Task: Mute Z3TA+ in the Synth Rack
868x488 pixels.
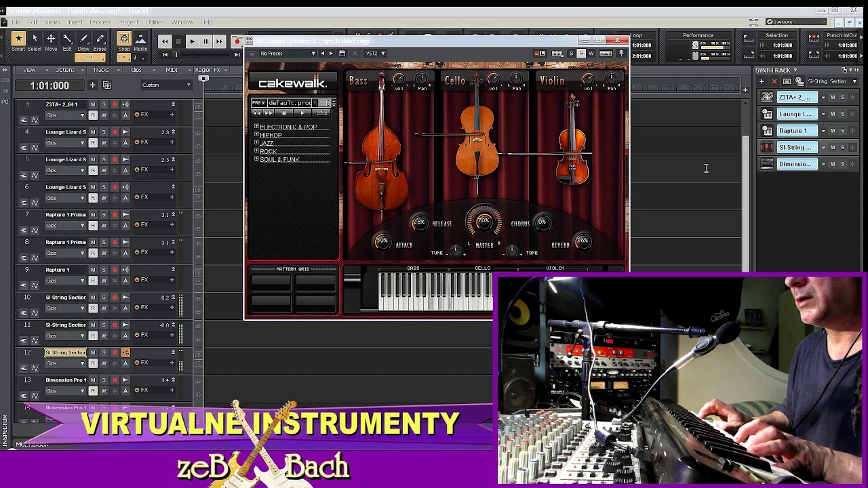Action: coord(833,97)
